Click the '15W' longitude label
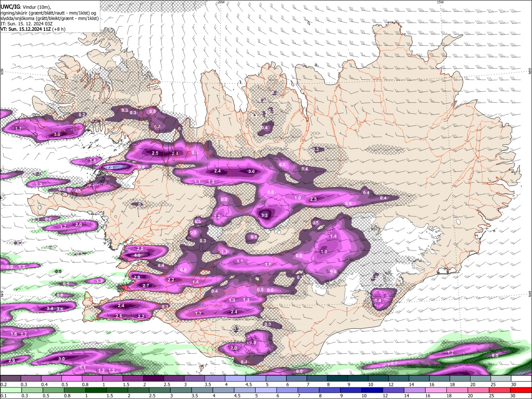This screenshot has height=399, width=532. pyautogui.click(x=440, y=2)
